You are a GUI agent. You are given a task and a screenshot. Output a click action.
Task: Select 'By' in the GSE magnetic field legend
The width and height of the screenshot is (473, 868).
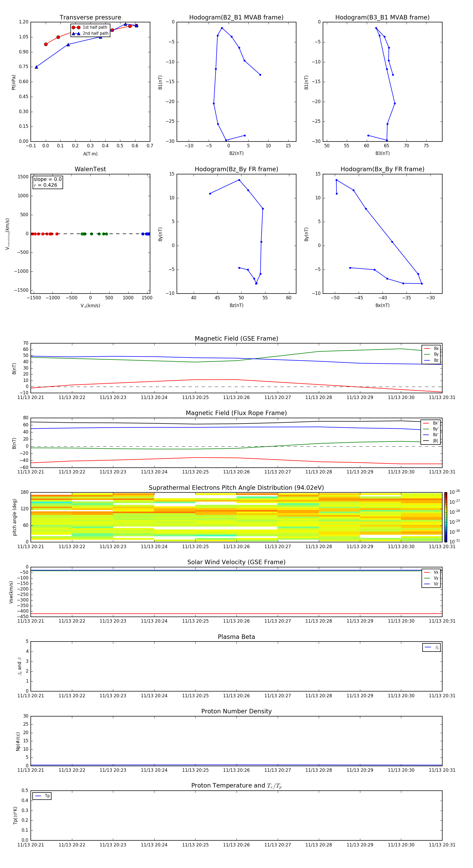tap(431, 354)
